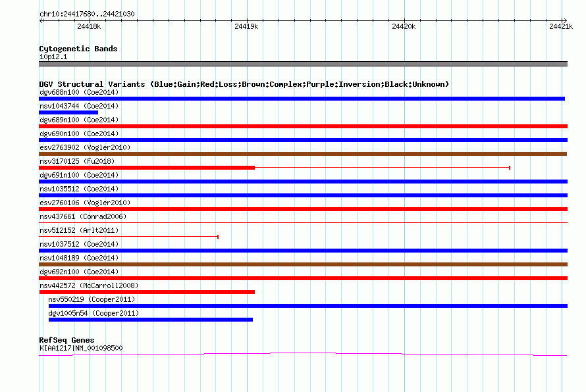Select the red dgv692n100 bar
Screen dimensions: 586x392
tap(303, 278)
